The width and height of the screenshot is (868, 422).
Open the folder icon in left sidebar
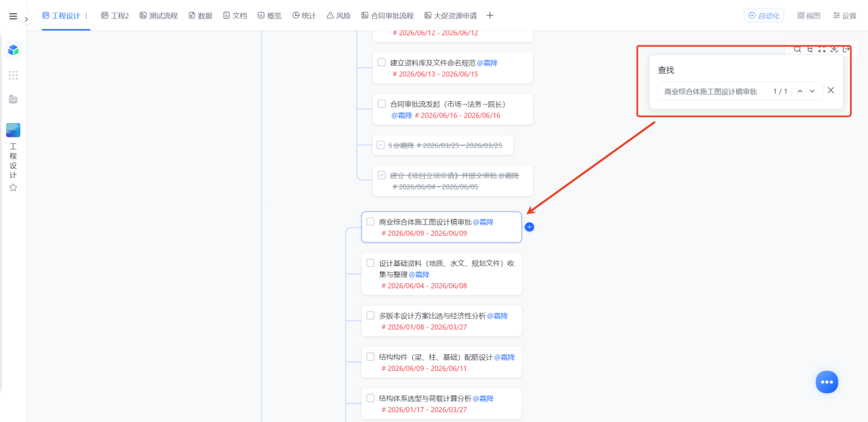[x=13, y=99]
